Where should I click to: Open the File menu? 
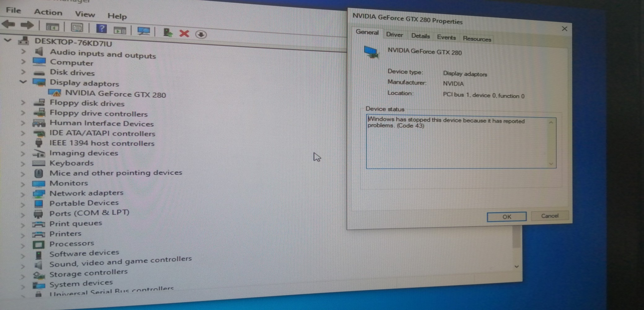pyautogui.click(x=14, y=10)
